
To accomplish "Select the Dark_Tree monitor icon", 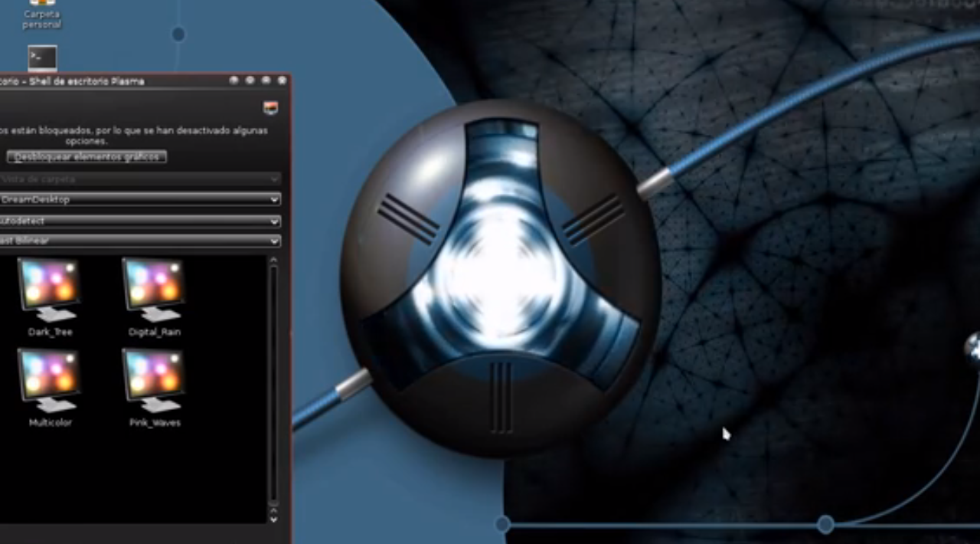I will [49, 290].
